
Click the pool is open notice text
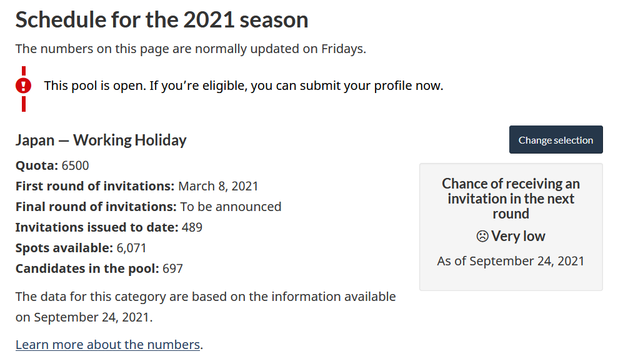(x=244, y=86)
